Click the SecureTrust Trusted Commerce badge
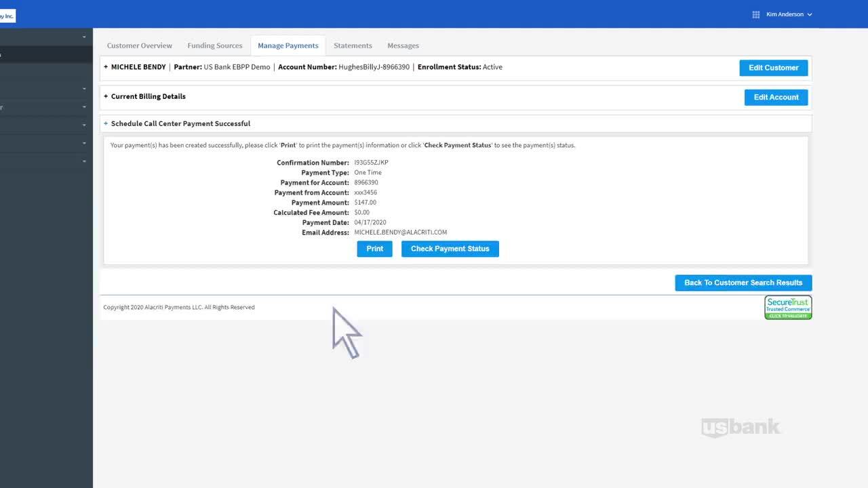This screenshot has height=488, width=868. tap(787, 307)
